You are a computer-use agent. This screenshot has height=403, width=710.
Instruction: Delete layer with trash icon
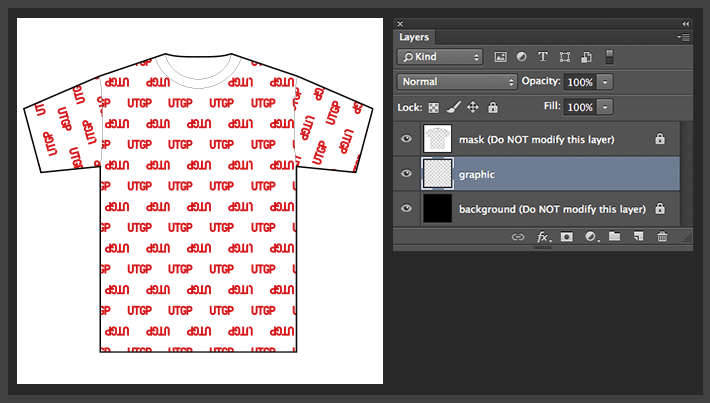click(661, 237)
